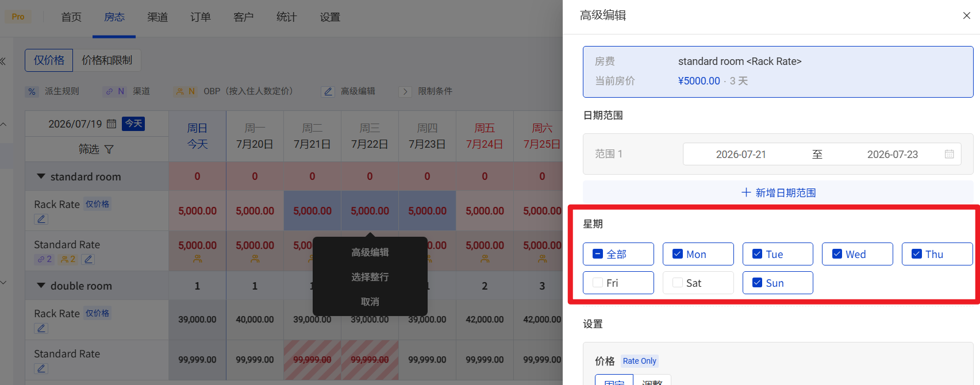980x385 pixels.
Task: Uncheck the Tue checkbox
Action: click(x=757, y=254)
